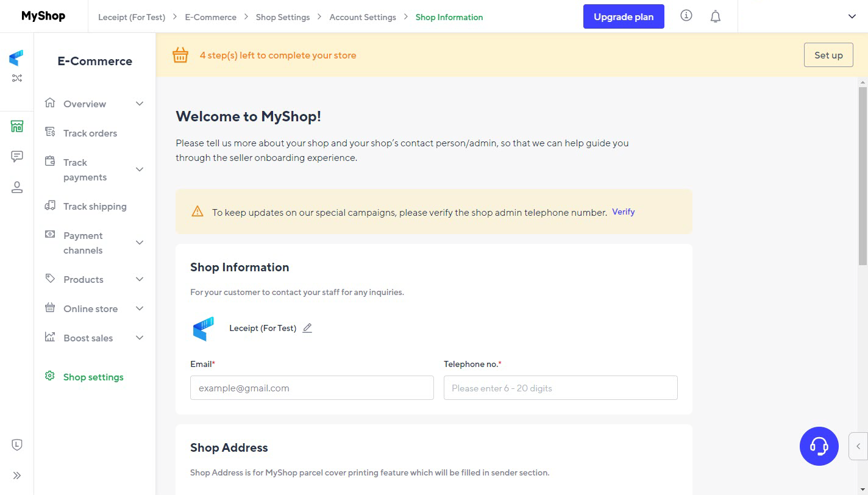Expand the Online store submenu
868x495 pixels.
[x=139, y=308]
